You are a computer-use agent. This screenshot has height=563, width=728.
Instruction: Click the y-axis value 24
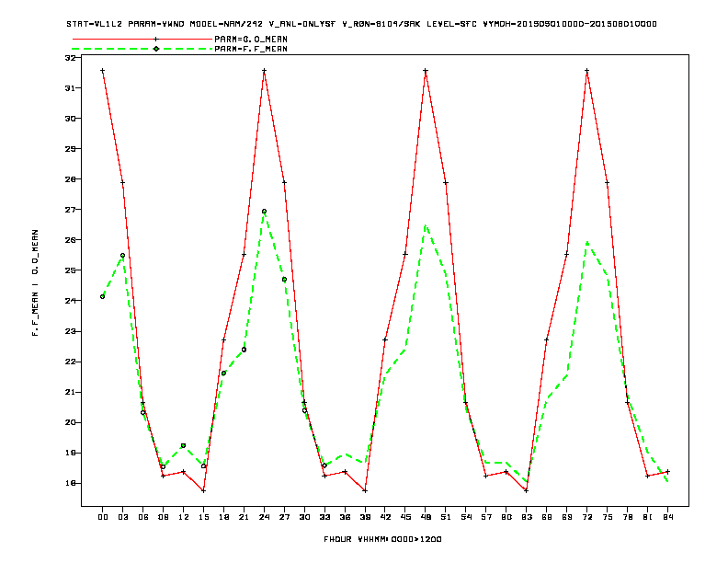[x=70, y=301]
